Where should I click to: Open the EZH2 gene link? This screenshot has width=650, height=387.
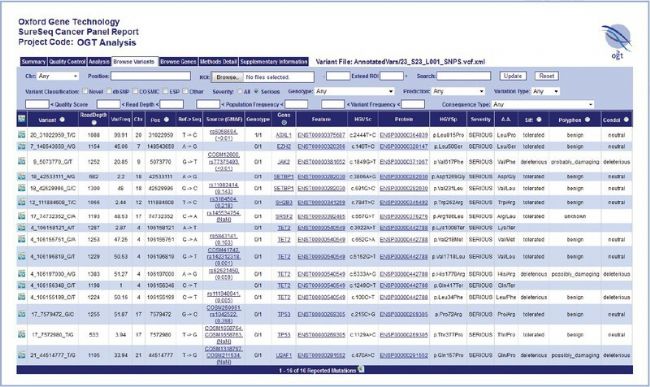point(284,147)
